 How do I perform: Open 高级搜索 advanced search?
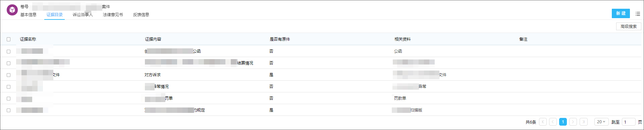point(629,26)
